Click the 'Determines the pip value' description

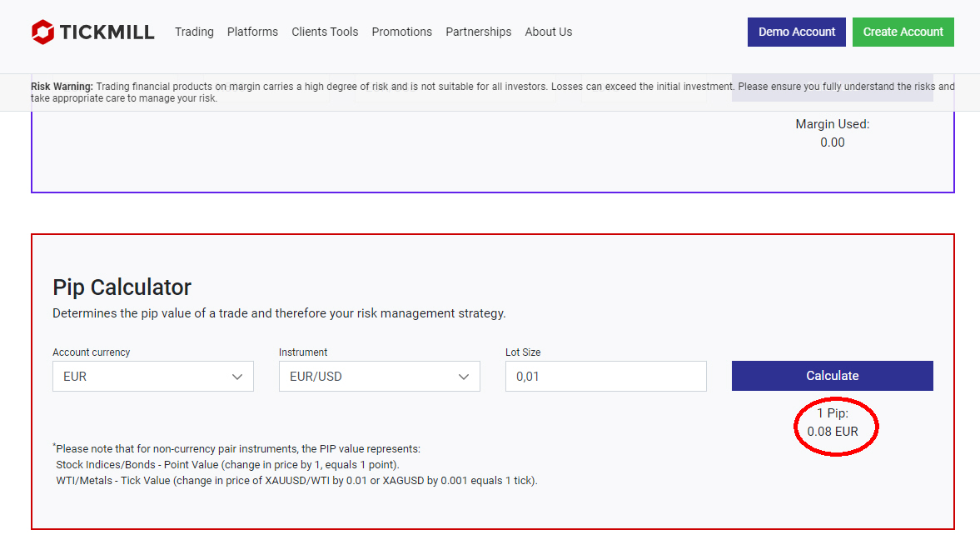tap(280, 313)
